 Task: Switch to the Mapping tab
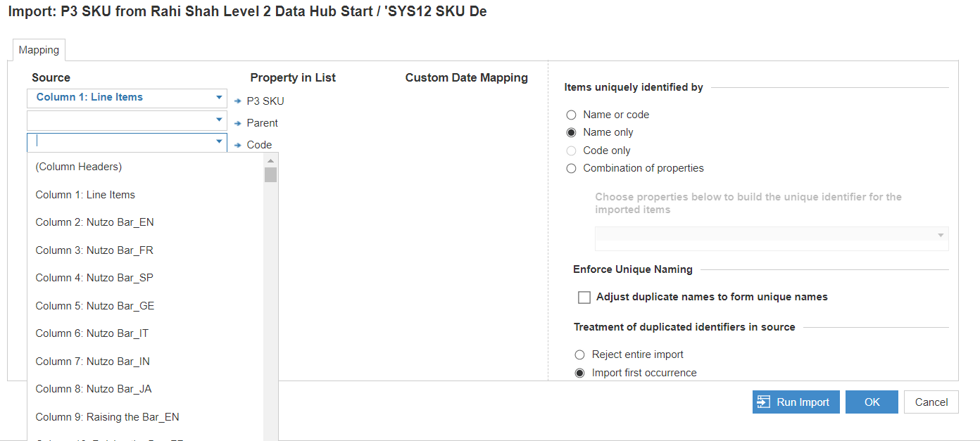click(x=39, y=49)
